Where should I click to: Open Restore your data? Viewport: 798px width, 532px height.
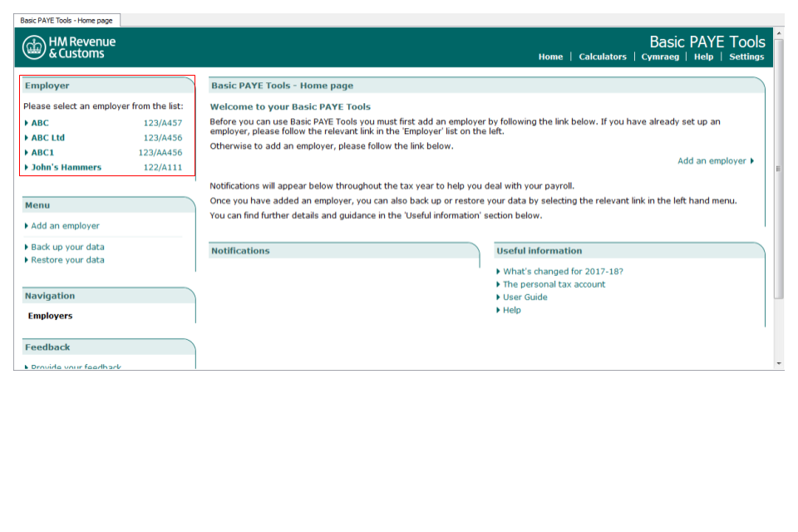[66, 259]
